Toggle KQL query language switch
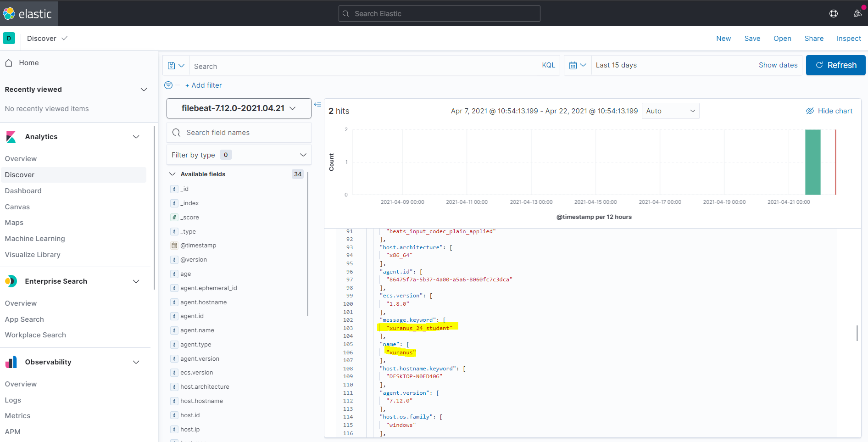Image resolution: width=868 pixels, height=442 pixels. click(548, 65)
